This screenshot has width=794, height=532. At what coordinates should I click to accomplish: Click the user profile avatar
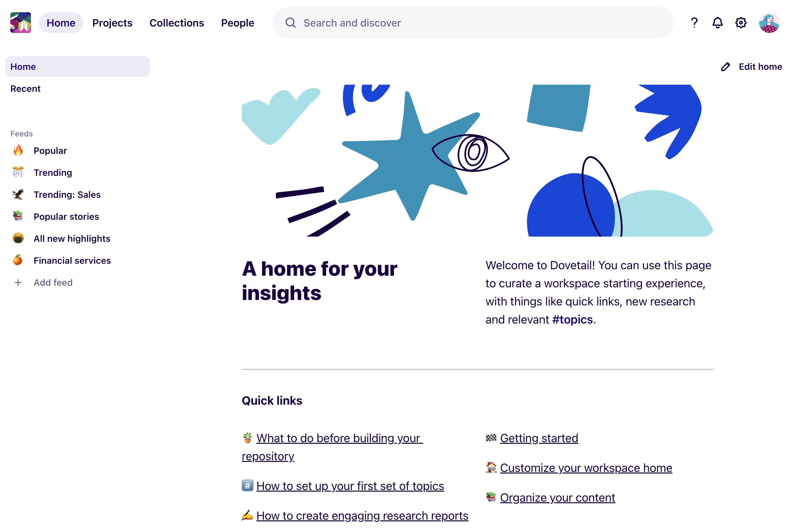[768, 23]
